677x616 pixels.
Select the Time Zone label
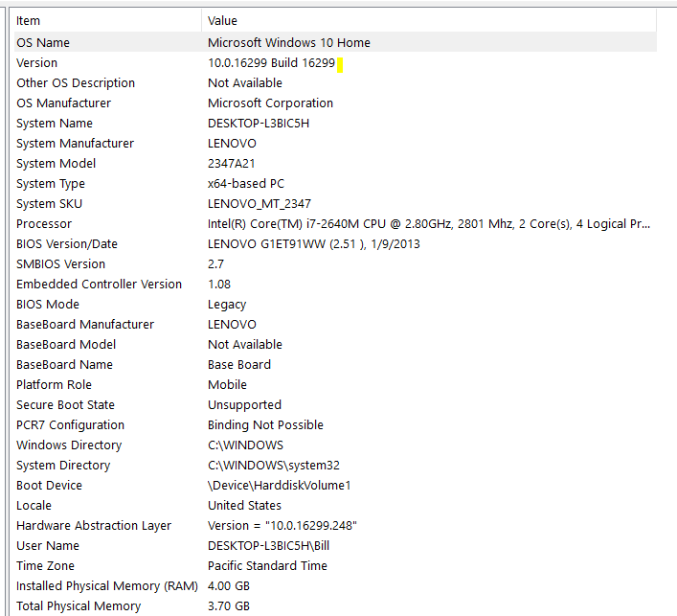tap(45, 566)
